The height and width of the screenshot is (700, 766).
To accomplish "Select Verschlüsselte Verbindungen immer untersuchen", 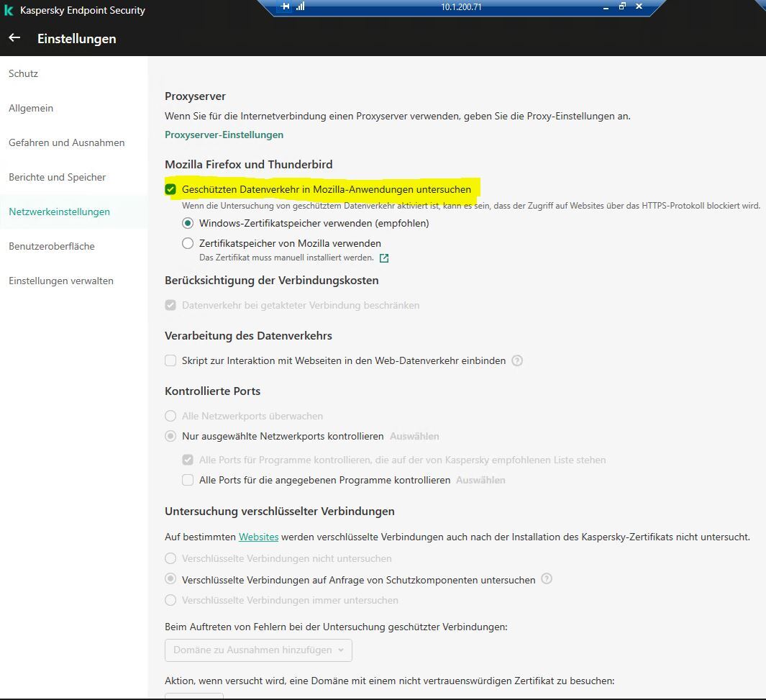I will (x=170, y=600).
